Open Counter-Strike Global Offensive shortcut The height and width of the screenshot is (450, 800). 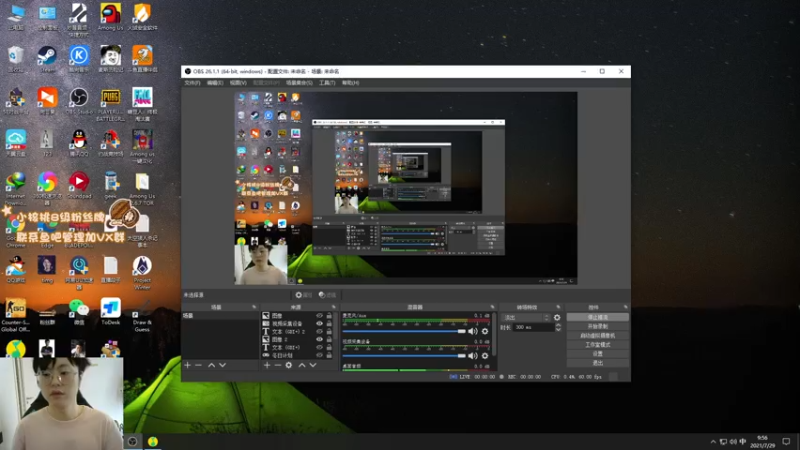tap(15, 315)
